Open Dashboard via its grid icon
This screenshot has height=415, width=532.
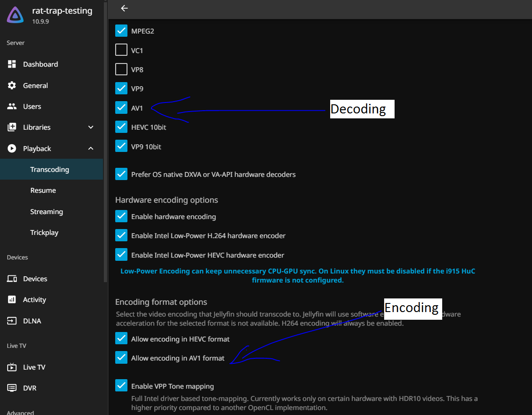coord(12,64)
